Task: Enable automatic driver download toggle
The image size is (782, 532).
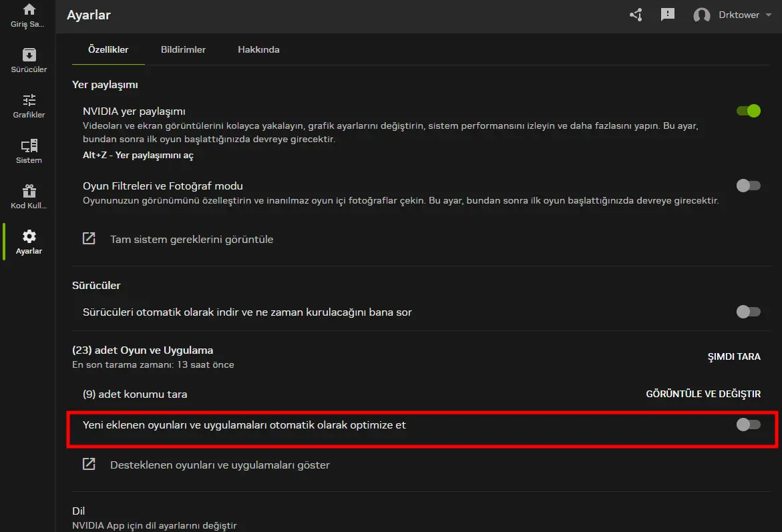Action: coord(748,312)
